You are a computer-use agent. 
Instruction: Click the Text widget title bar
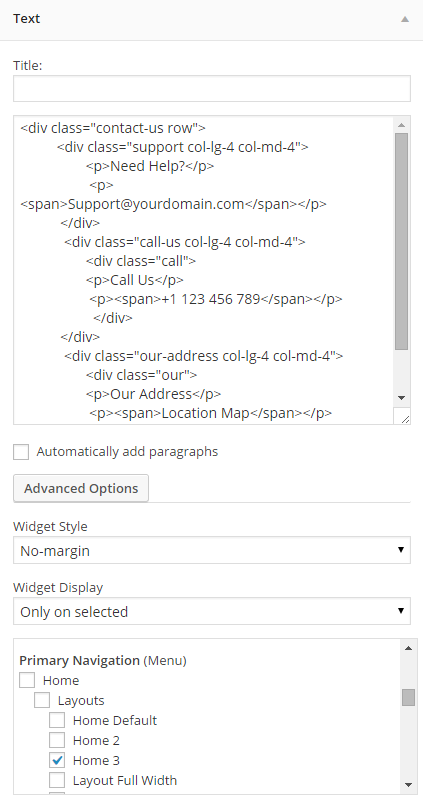211,19
